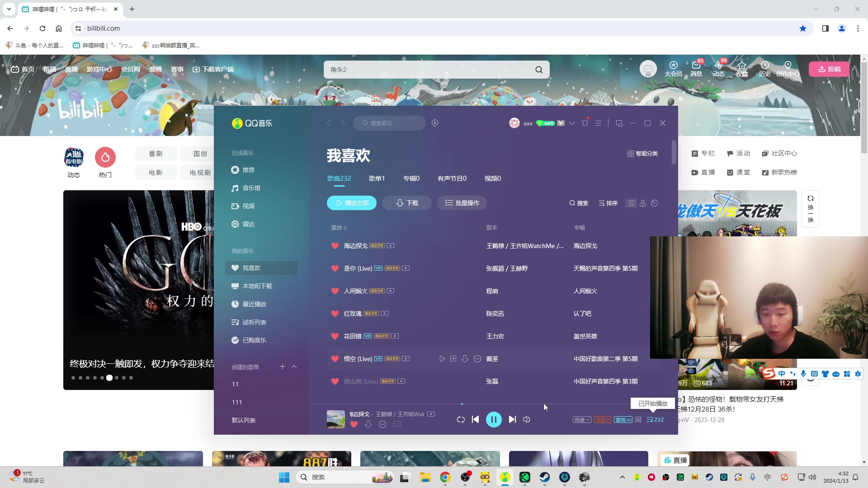Open 最近播放 in the sidebar
This screenshot has height=488, width=868.
(249, 304)
